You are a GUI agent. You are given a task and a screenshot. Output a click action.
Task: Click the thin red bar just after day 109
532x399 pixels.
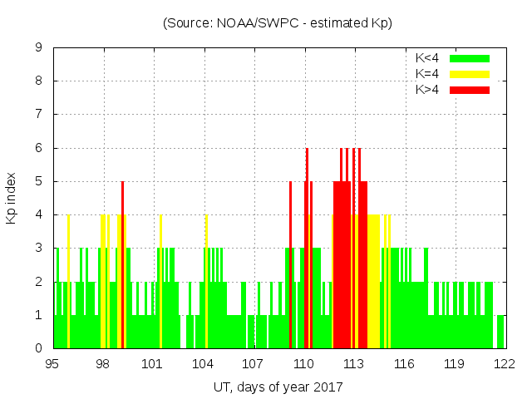pyautogui.click(x=290, y=266)
